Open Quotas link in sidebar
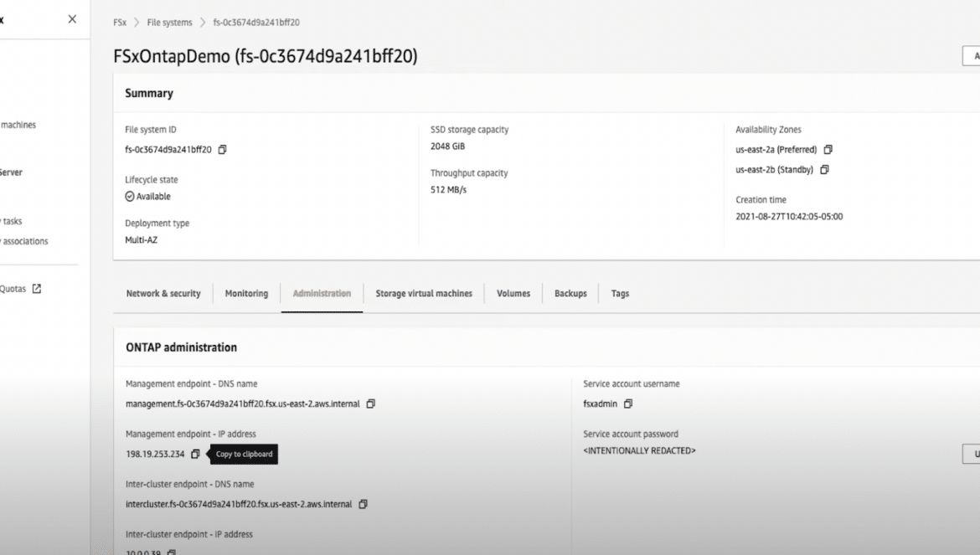This screenshot has height=555, width=980. coord(13,289)
